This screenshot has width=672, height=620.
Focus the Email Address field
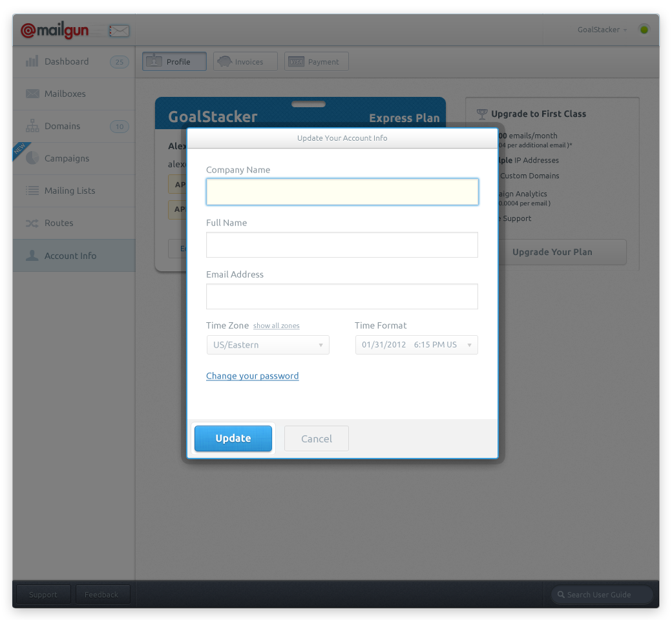point(342,296)
